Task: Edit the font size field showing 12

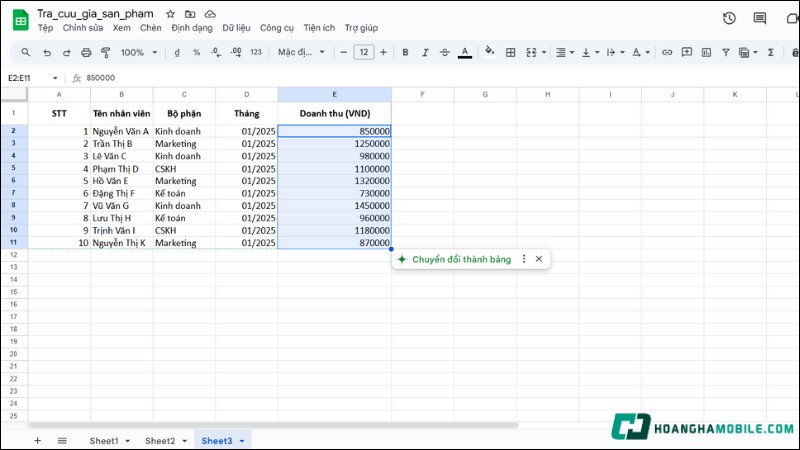Action: pyautogui.click(x=364, y=52)
